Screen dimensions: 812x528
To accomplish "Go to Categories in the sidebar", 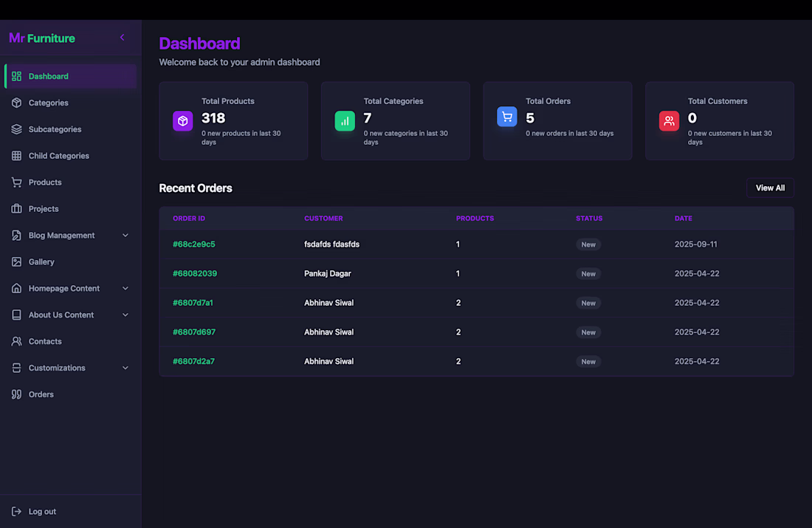I will (x=70, y=103).
